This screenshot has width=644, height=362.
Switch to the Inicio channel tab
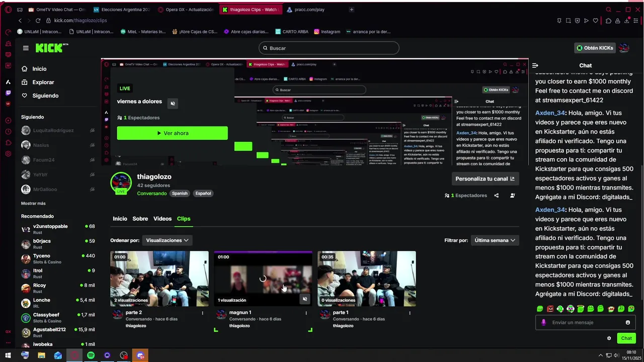(x=120, y=219)
